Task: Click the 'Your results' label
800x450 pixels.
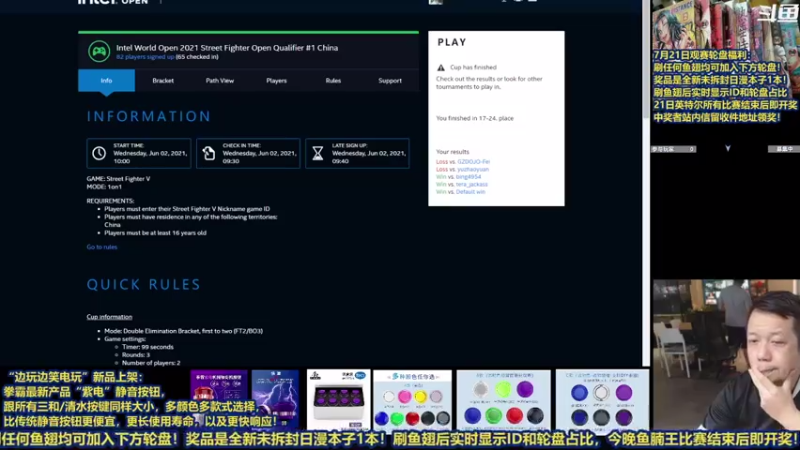Action: coord(453,152)
